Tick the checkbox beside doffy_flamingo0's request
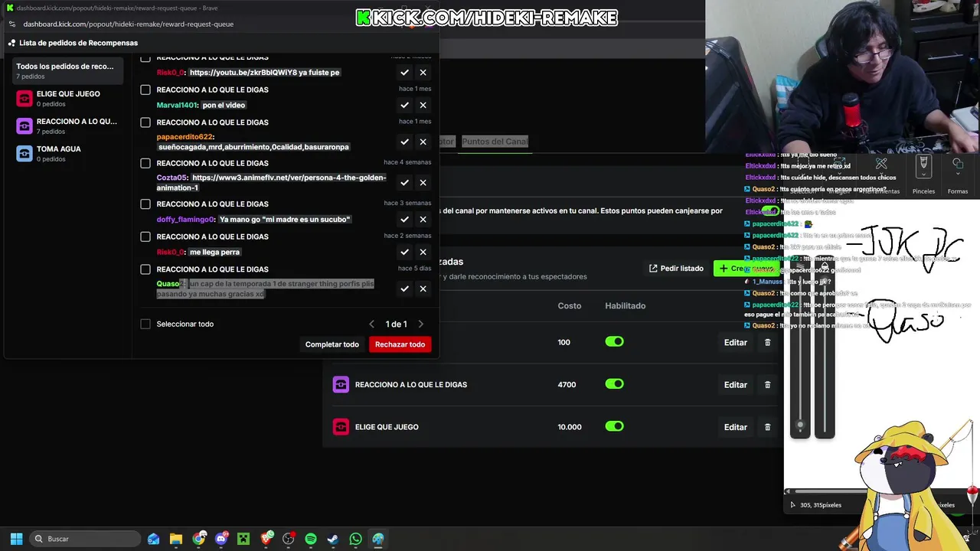The height and width of the screenshot is (551, 980). pos(145,204)
